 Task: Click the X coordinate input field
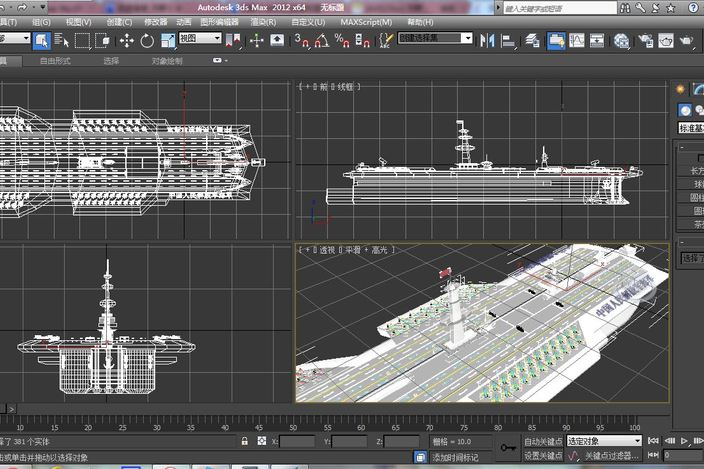pos(296,441)
